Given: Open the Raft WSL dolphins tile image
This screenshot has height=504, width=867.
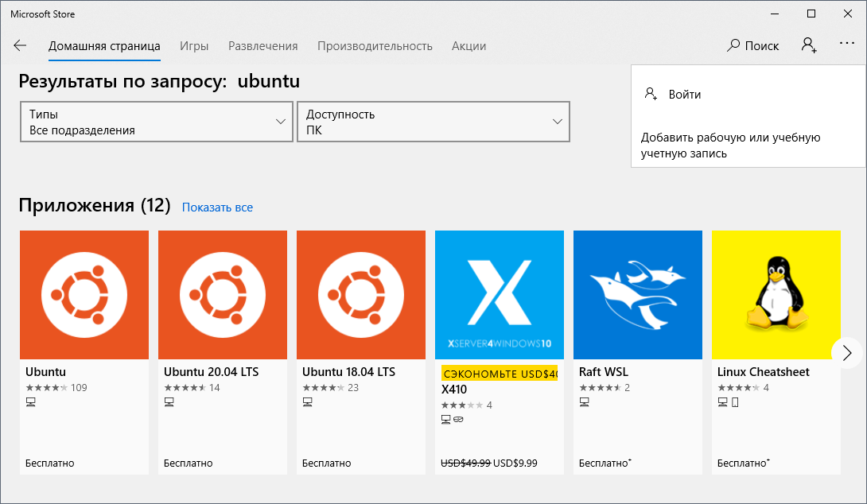Looking at the screenshot, I should pos(638,295).
